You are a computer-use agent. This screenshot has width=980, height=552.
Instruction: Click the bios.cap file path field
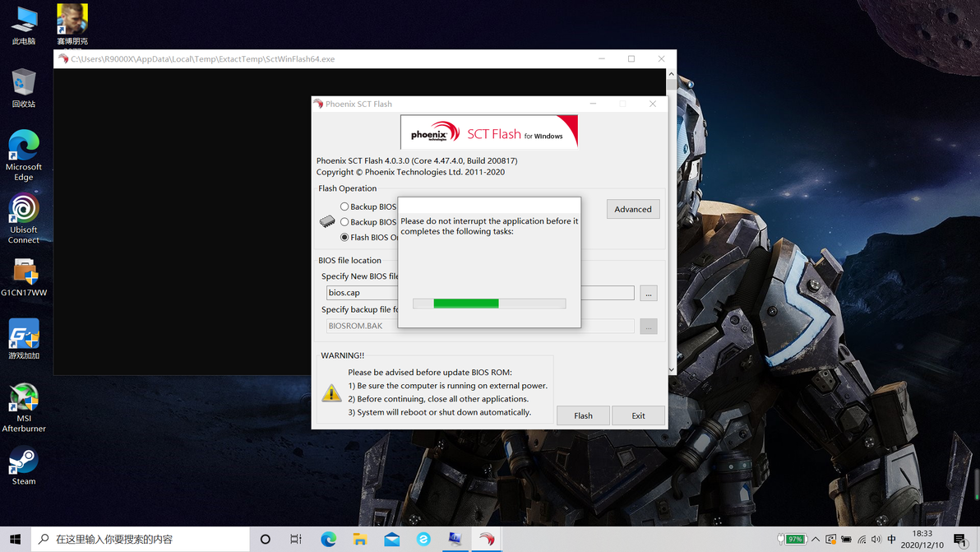tap(480, 293)
